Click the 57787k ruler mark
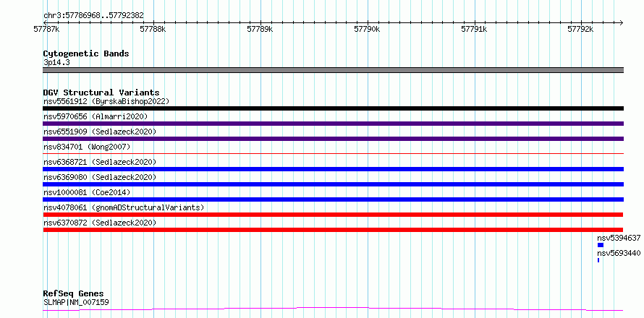The height and width of the screenshot is (318, 644). coord(46,29)
